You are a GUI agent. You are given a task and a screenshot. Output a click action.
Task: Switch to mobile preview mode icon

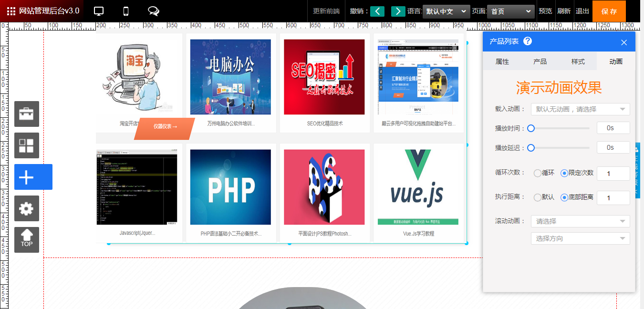point(125,10)
